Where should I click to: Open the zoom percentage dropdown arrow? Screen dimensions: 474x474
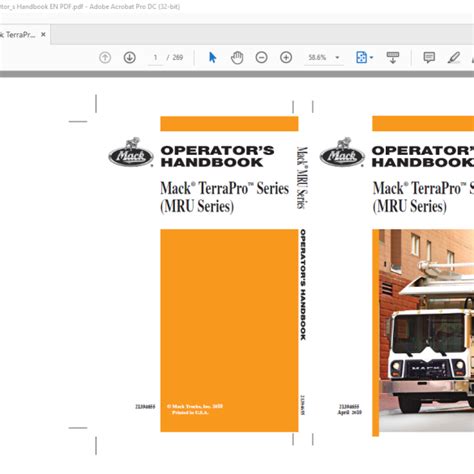tap(337, 58)
